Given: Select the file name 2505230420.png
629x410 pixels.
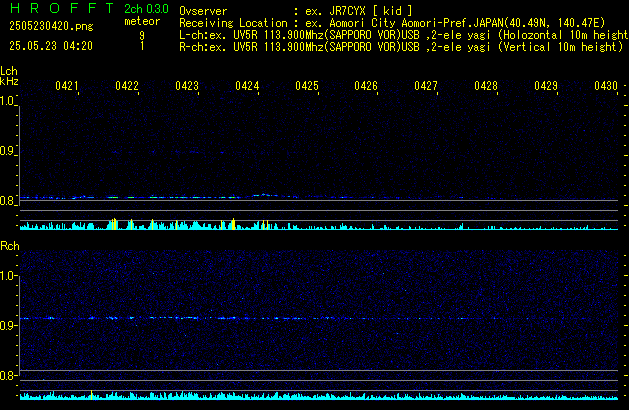Looking at the screenshot, I should tap(51, 26).
